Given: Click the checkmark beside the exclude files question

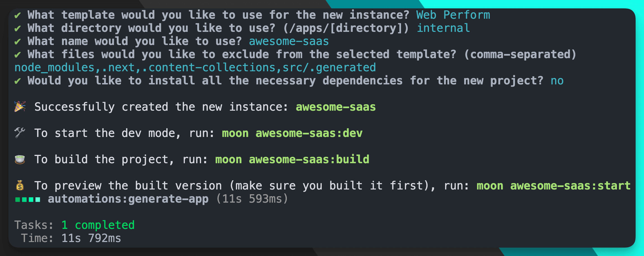Looking at the screenshot, I should pyautogui.click(x=18, y=54).
